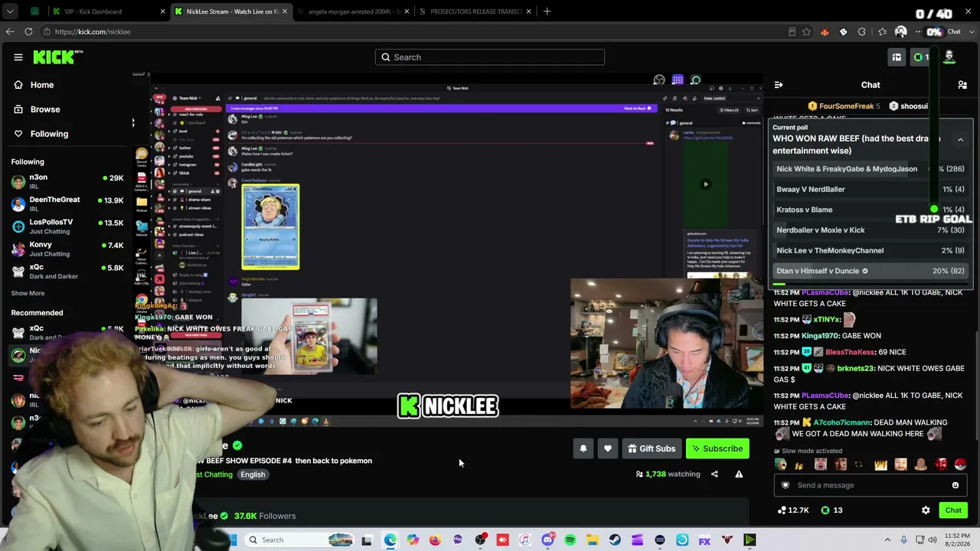The height and width of the screenshot is (551, 980).
Task: Report the stream with the warning icon
Action: pyautogui.click(x=739, y=474)
